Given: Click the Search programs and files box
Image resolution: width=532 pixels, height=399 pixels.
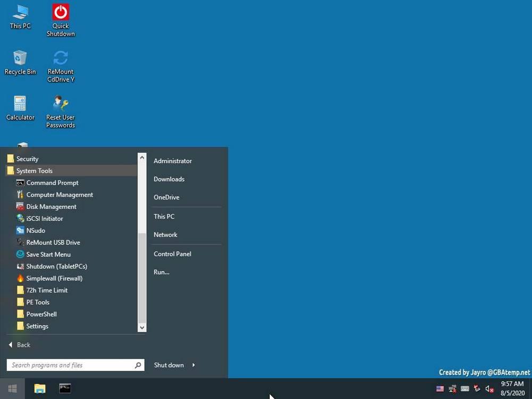Looking at the screenshot, I should [x=70, y=365].
